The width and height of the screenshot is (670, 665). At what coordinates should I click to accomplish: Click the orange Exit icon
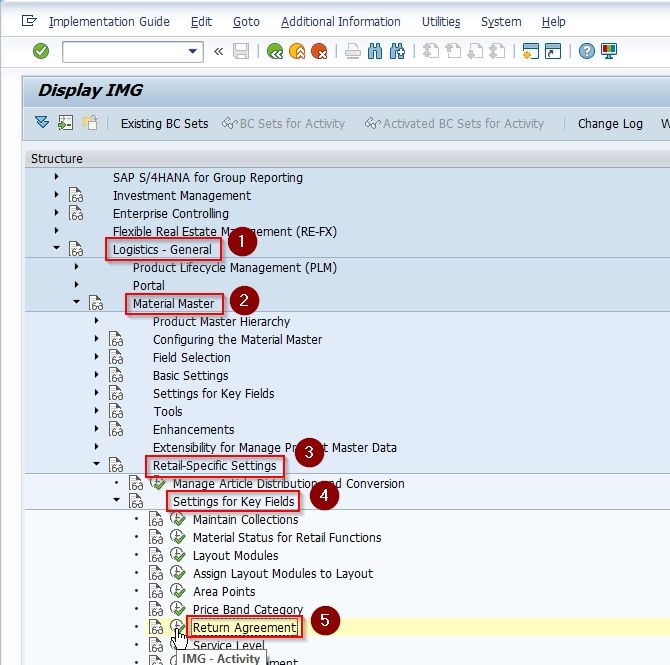pos(297,51)
